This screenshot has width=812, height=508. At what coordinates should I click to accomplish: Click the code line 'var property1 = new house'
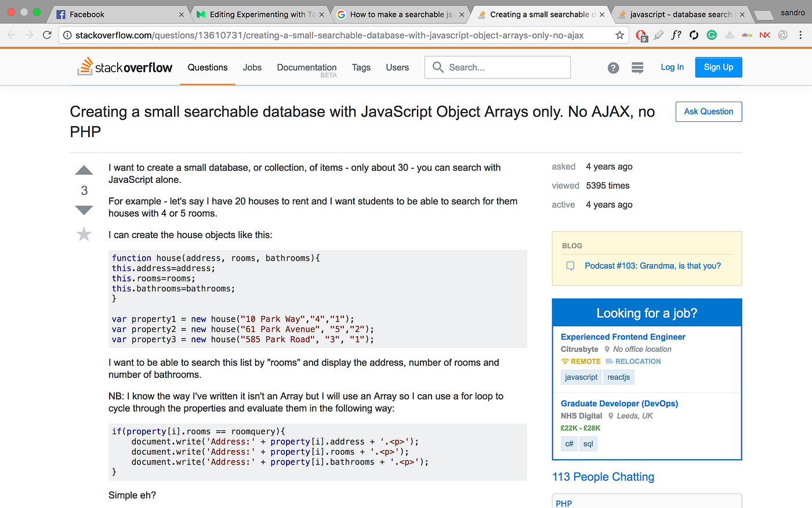233,319
